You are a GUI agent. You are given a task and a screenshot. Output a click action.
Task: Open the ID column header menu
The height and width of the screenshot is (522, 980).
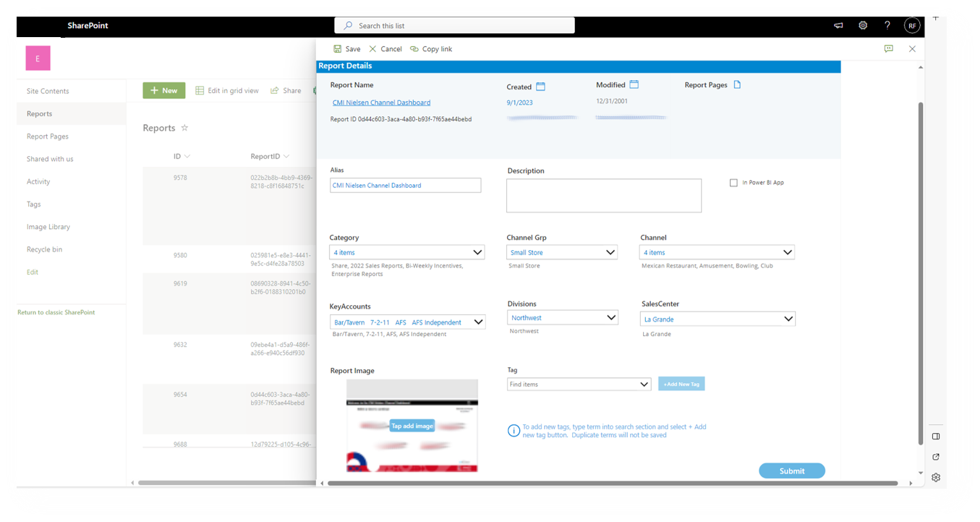click(182, 156)
